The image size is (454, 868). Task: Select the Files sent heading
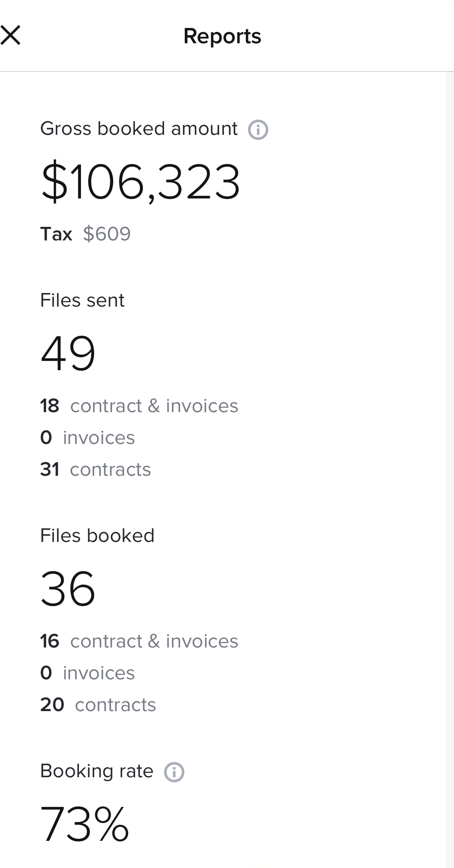coord(82,301)
